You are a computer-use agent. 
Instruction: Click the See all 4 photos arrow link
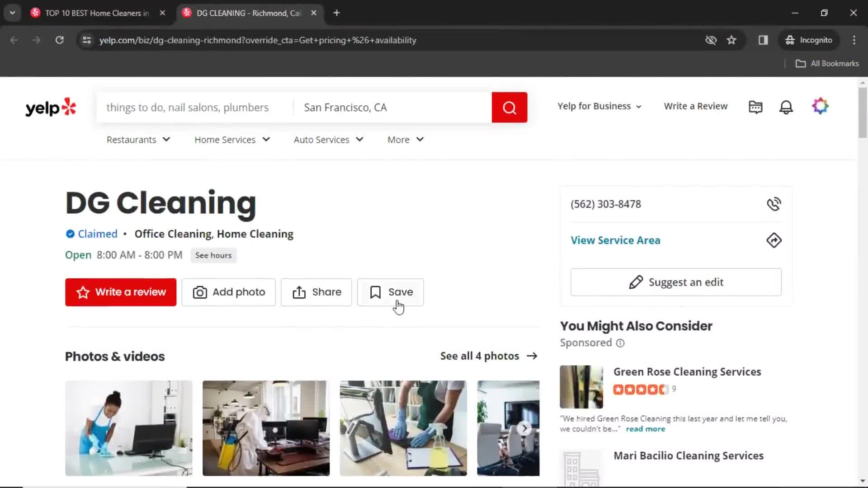pyautogui.click(x=489, y=356)
